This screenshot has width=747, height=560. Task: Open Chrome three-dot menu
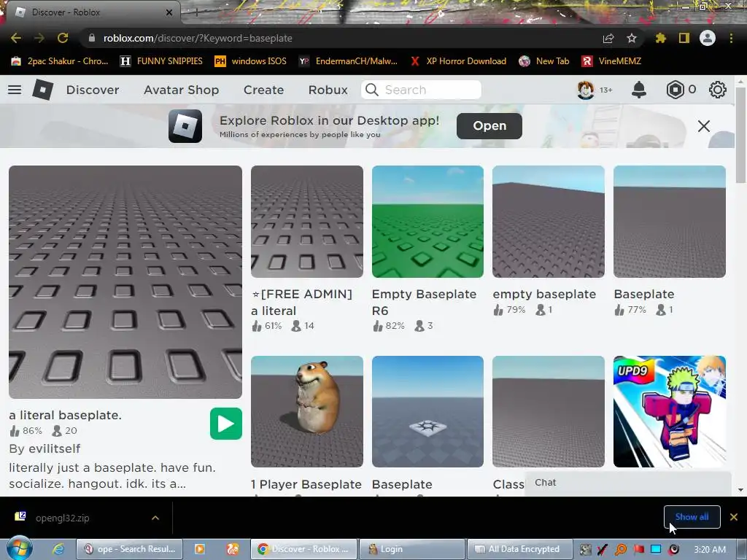tap(731, 38)
